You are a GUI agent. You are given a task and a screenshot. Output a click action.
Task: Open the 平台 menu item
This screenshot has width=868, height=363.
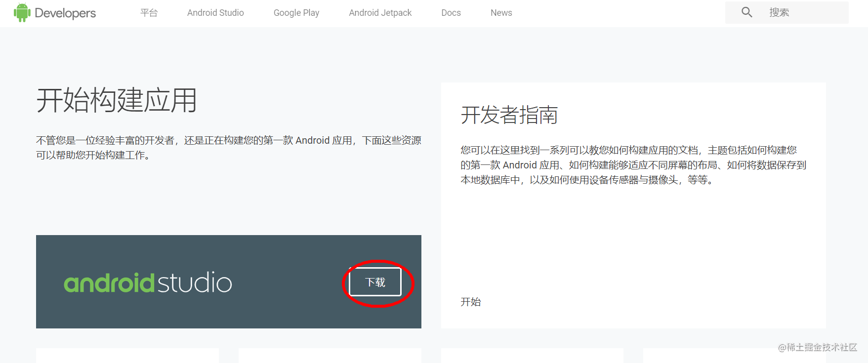click(x=149, y=13)
